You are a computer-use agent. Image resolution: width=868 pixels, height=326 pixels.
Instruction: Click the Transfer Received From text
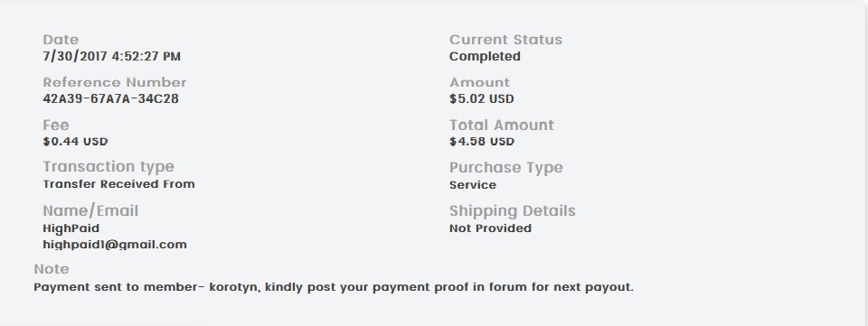click(119, 184)
